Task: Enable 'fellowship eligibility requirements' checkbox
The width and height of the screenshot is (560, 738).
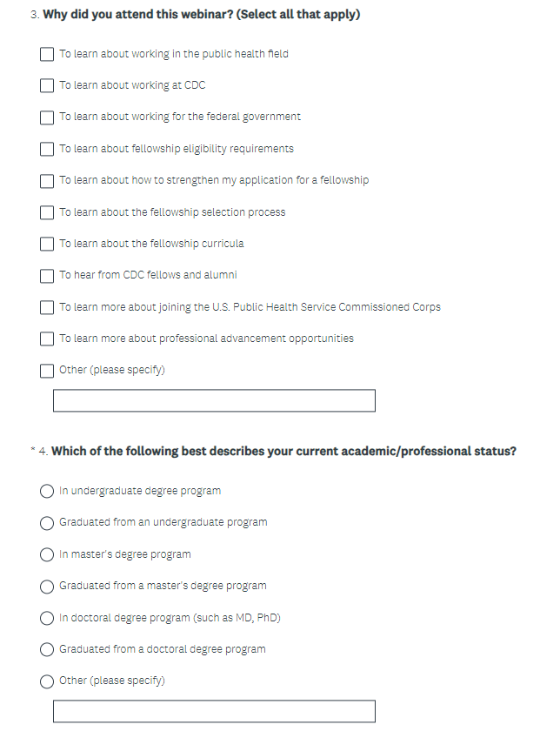Action: pyautogui.click(x=47, y=149)
